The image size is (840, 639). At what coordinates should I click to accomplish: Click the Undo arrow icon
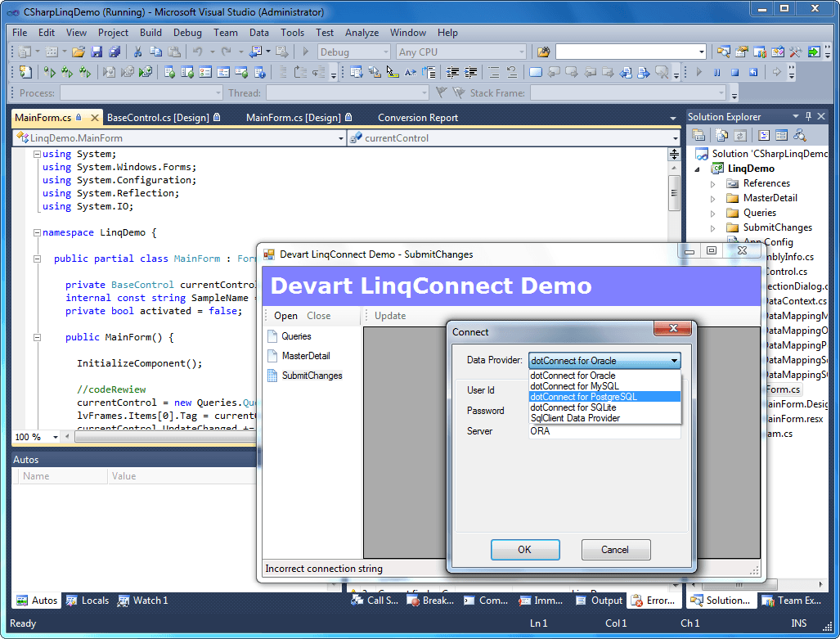(198, 52)
